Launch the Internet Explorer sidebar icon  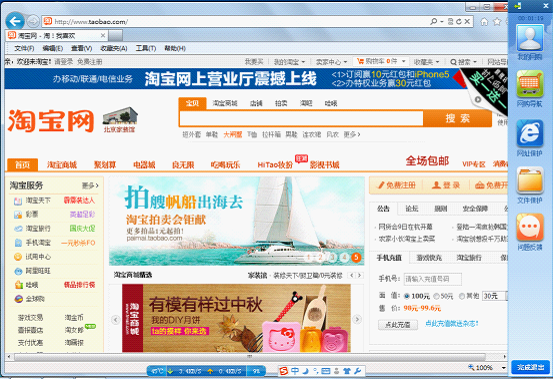(x=530, y=133)
